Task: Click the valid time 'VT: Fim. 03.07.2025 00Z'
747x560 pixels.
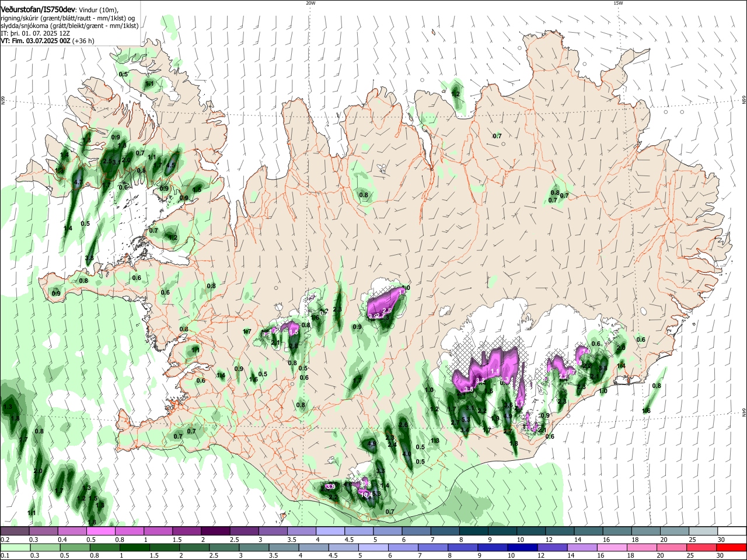Action: 36,41
